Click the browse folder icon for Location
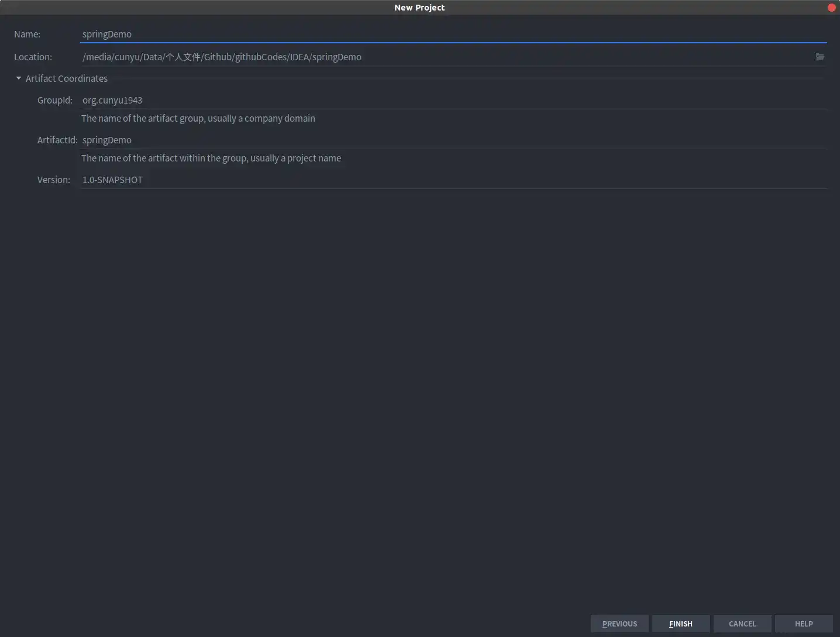840x637 pixels. coord(820,57)
